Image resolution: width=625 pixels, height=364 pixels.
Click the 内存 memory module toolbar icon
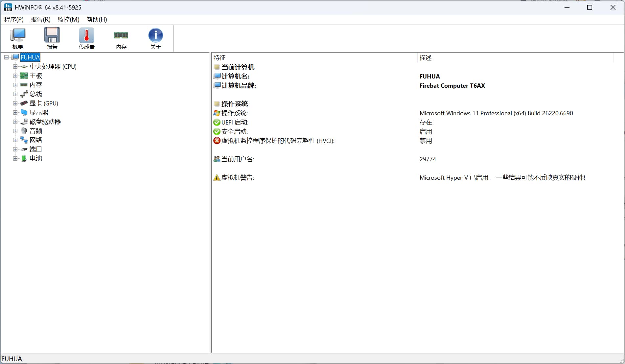coord(121,35)
